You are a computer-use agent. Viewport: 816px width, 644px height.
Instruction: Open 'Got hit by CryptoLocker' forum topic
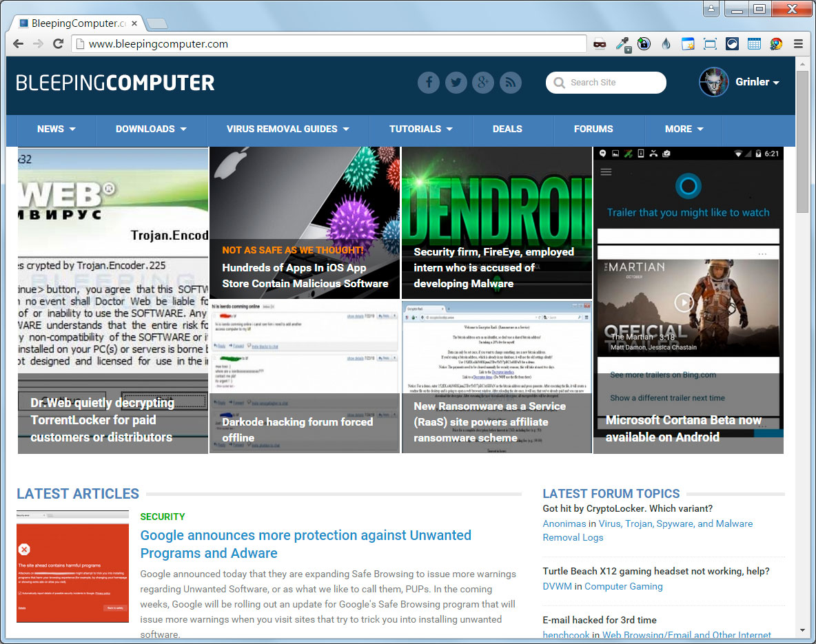(x=628, y=508)
